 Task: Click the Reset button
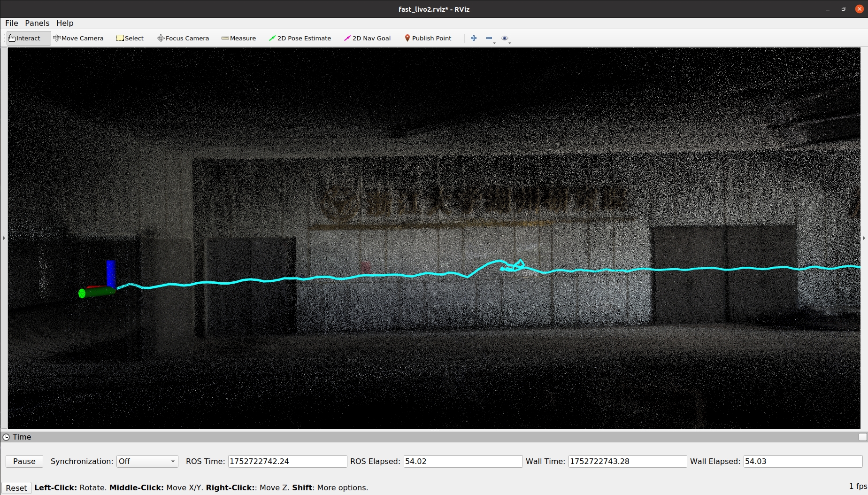(x=16, y=488)
